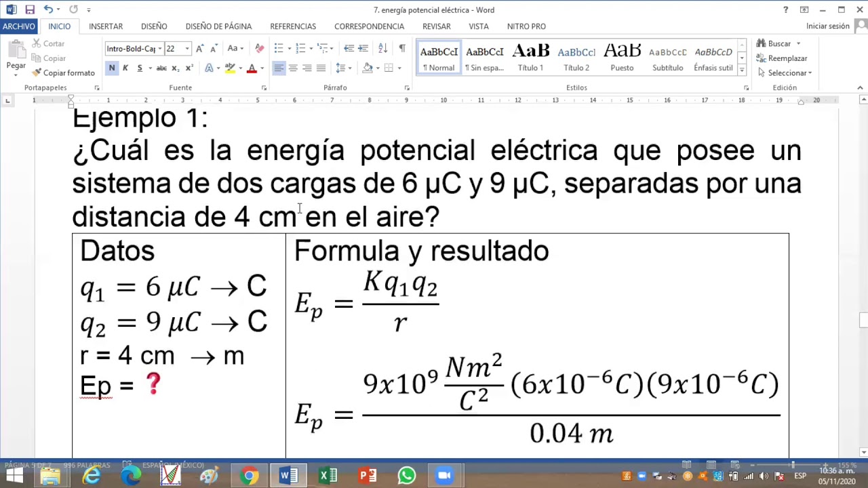Collapse the ribbon with the arrow
Image resolution: width=868 pixels, height=488 pixels.
(x=860, y=87)
